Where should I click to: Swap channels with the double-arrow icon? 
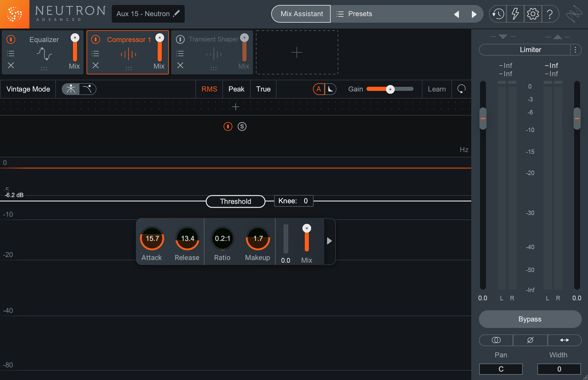tap(564, 340)
